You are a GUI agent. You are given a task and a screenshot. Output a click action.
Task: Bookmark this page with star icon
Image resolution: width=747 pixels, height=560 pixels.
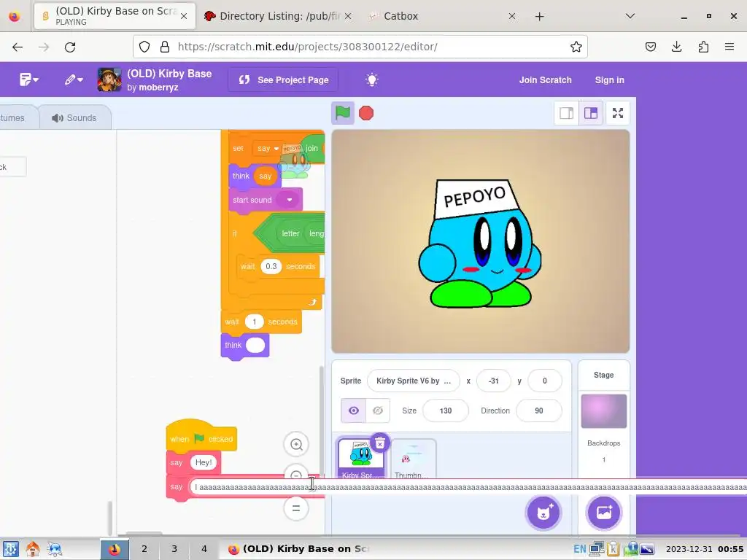(576, 47)
